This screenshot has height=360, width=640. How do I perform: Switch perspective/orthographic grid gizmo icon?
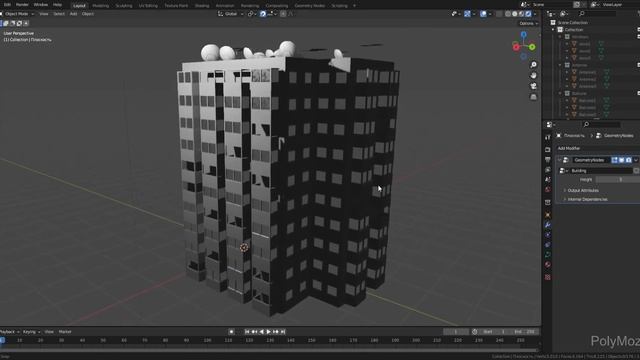(x=533, y=97)
